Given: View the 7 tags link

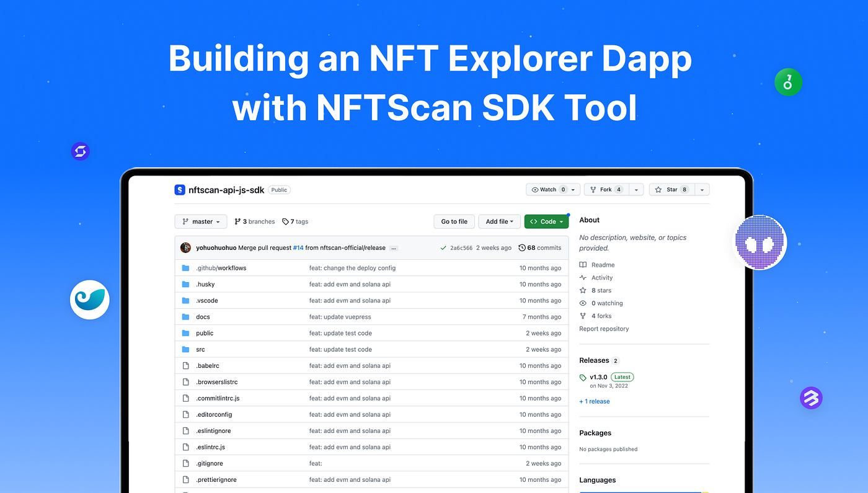Looking at the screenshot, I should [295, 221].
